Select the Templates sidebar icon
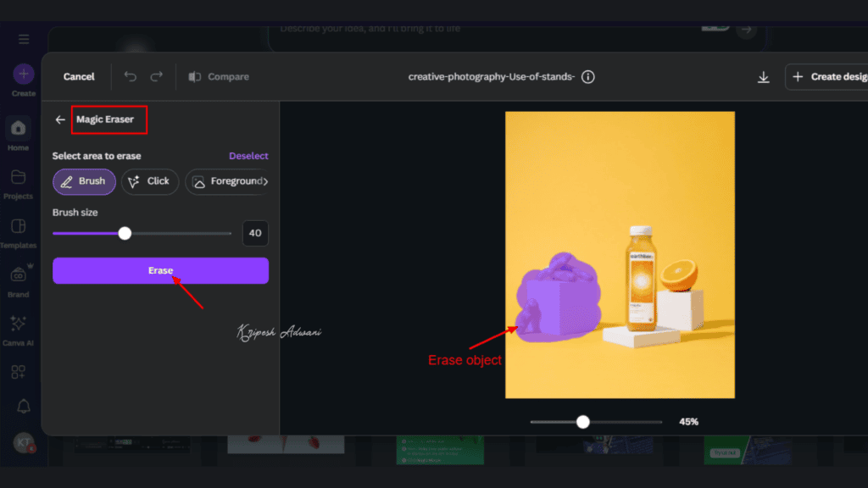868x488 pixels. click(19, 229)
